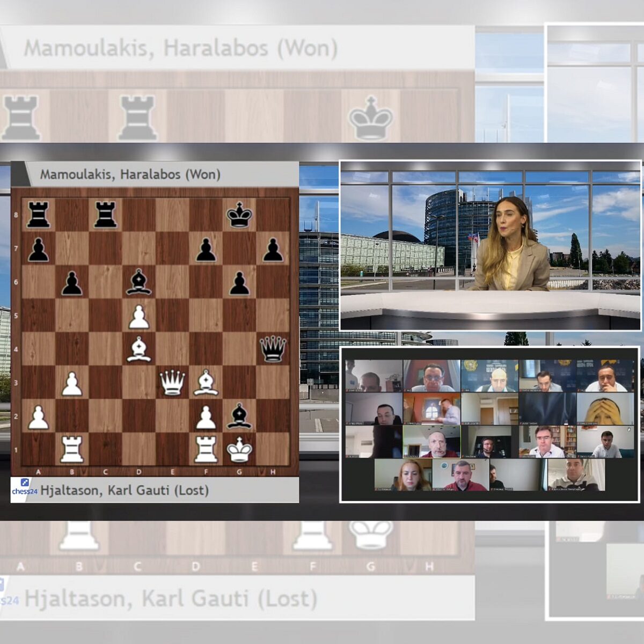644x644 pixels.
Task: Select the white king on g1
Action: click(239, 449)
